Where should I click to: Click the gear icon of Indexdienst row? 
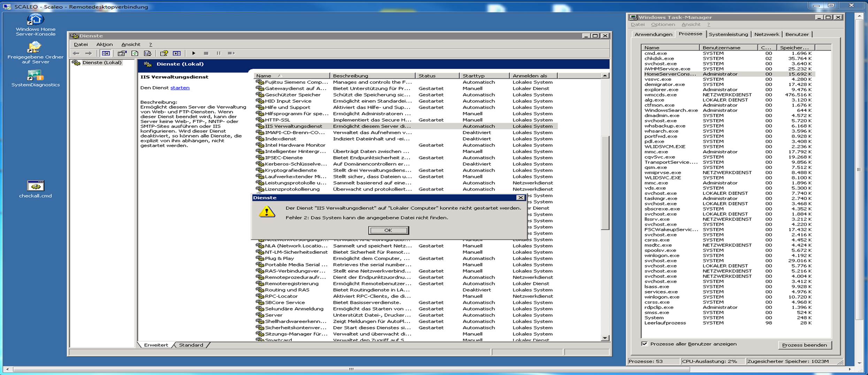(x=260, y=139)
